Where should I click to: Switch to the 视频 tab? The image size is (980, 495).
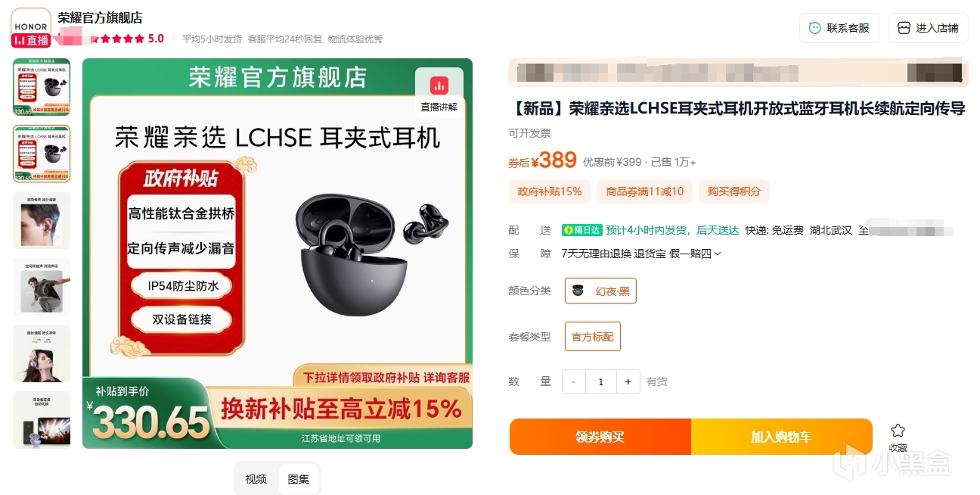point(256,479)
